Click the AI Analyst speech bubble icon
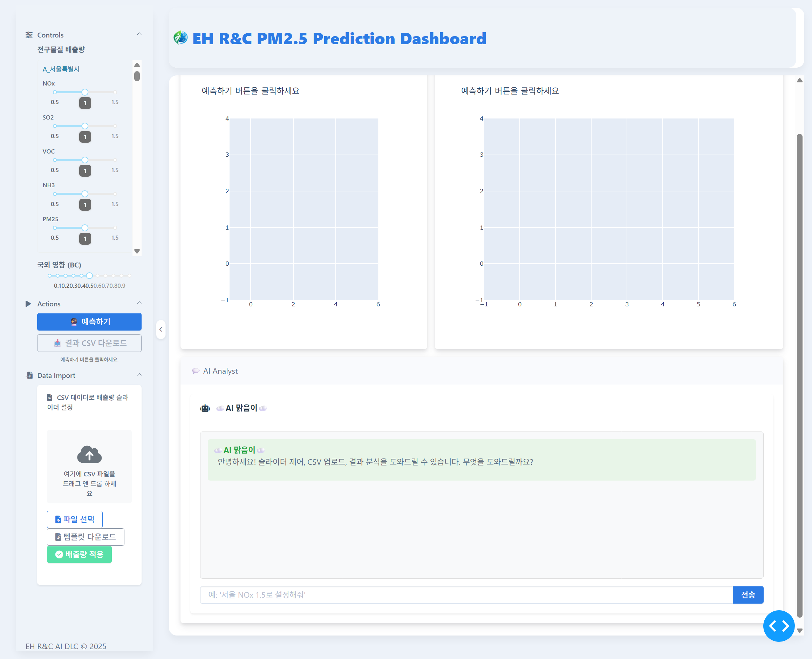 pyautogui.click(x=196, y=371)
